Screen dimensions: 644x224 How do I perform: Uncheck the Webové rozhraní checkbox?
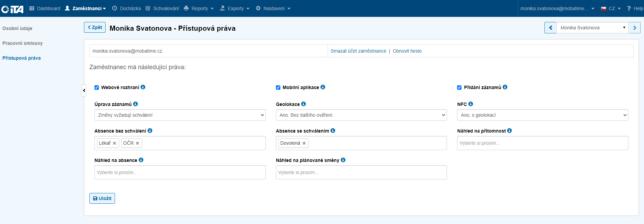[x=97, y=87]
